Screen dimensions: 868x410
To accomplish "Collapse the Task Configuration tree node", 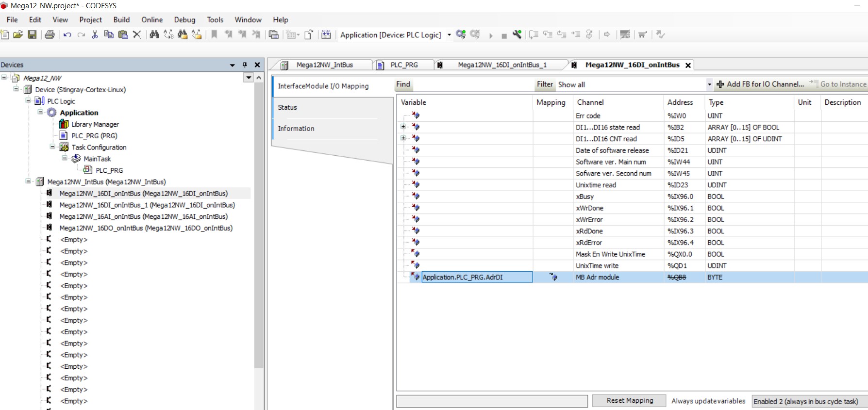I will 52,147.
